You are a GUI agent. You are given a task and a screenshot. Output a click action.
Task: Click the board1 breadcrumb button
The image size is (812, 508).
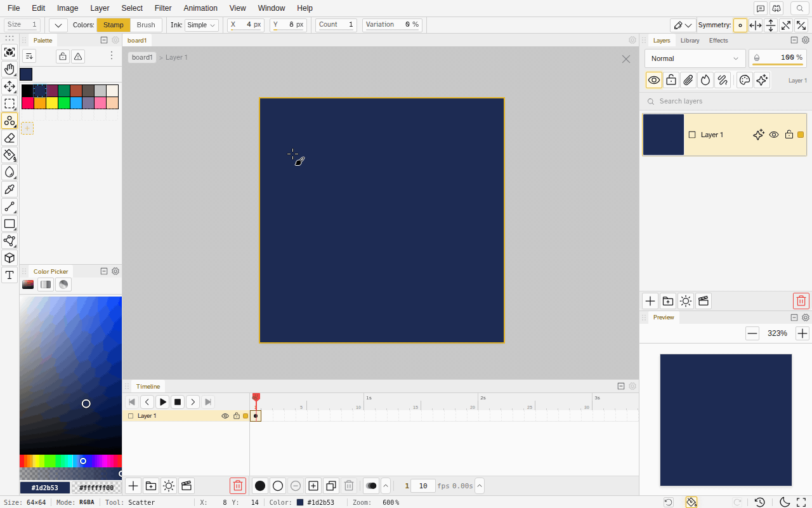142,57
